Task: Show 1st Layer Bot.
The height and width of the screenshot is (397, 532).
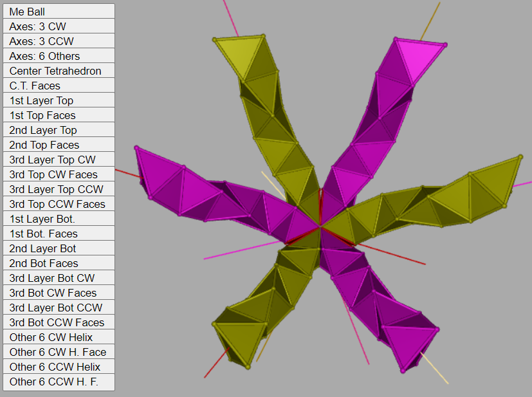Action: 59,219
